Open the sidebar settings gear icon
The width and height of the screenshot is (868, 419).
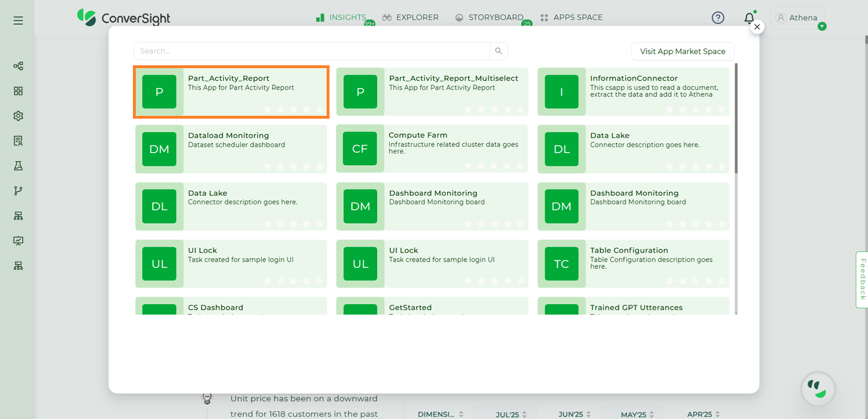coord(18,116)
